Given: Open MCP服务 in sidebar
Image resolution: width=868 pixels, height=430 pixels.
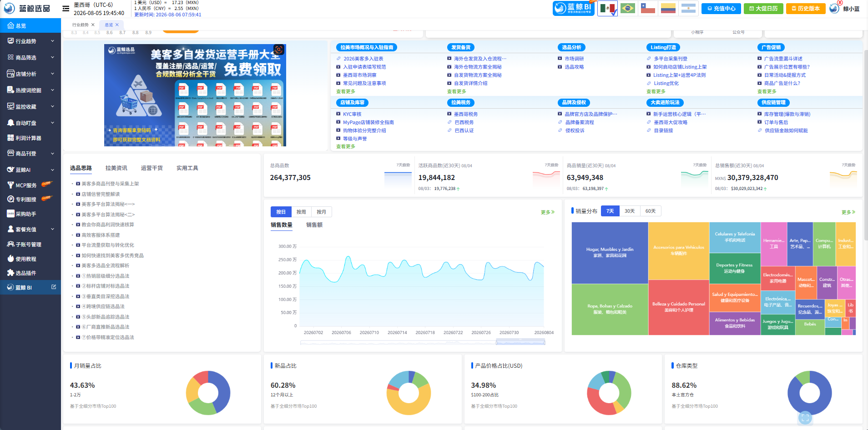Looking at the screenshot, I should tap(30, 185).
